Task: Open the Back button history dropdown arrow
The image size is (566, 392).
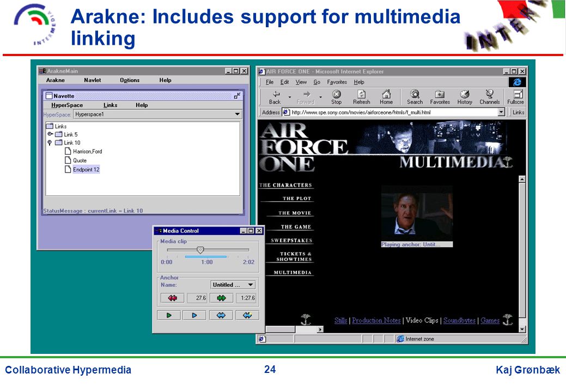Action: tap(289, 97)
